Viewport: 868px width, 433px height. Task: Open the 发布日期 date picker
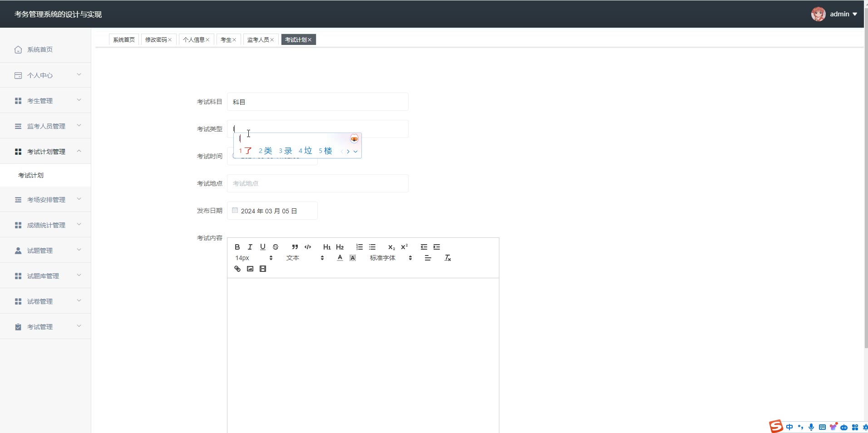[x=272, y=211]
